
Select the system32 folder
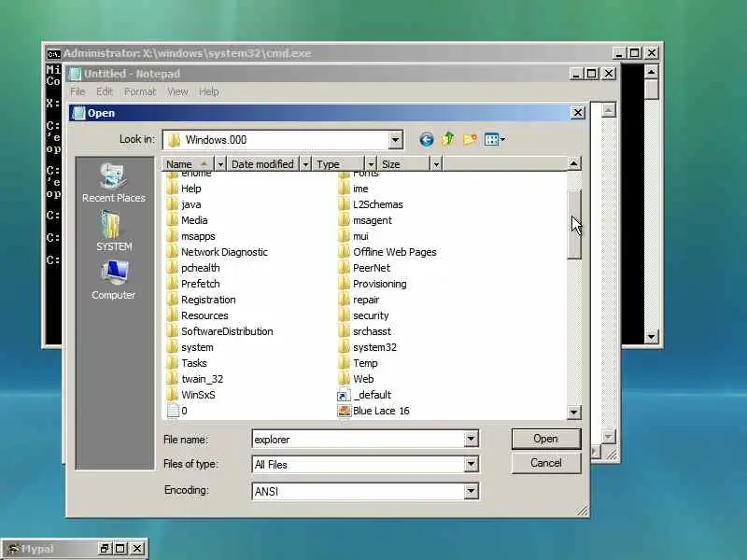(x=367, y=347)
